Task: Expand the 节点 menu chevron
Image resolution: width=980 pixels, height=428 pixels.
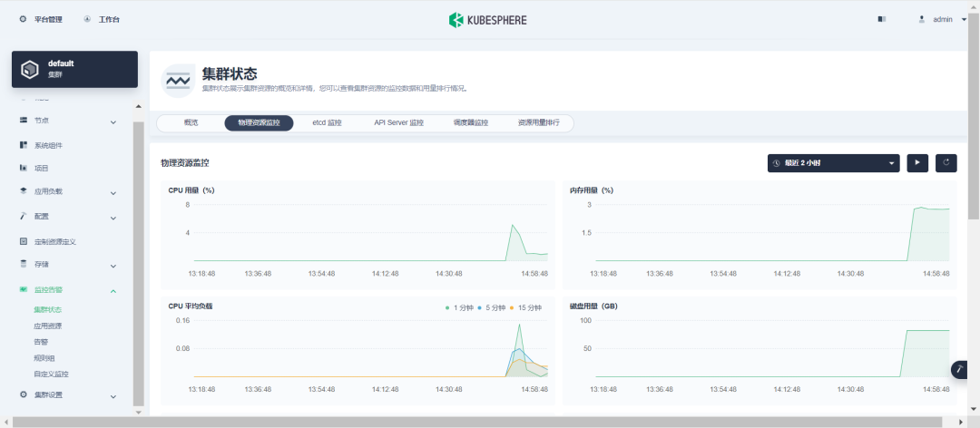Action: coord(113,122)
